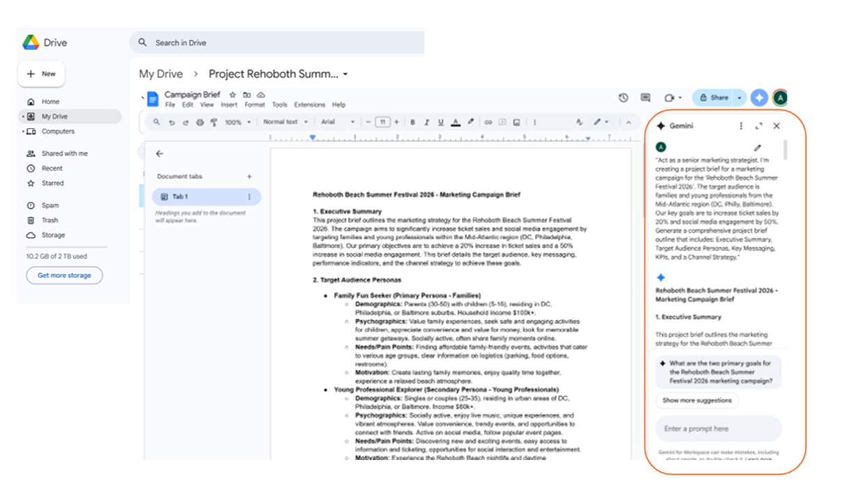Edit the prompt with pencil icon
This screenshot has height=488, width=868.
pyautogui.click(x=757, y=147)
